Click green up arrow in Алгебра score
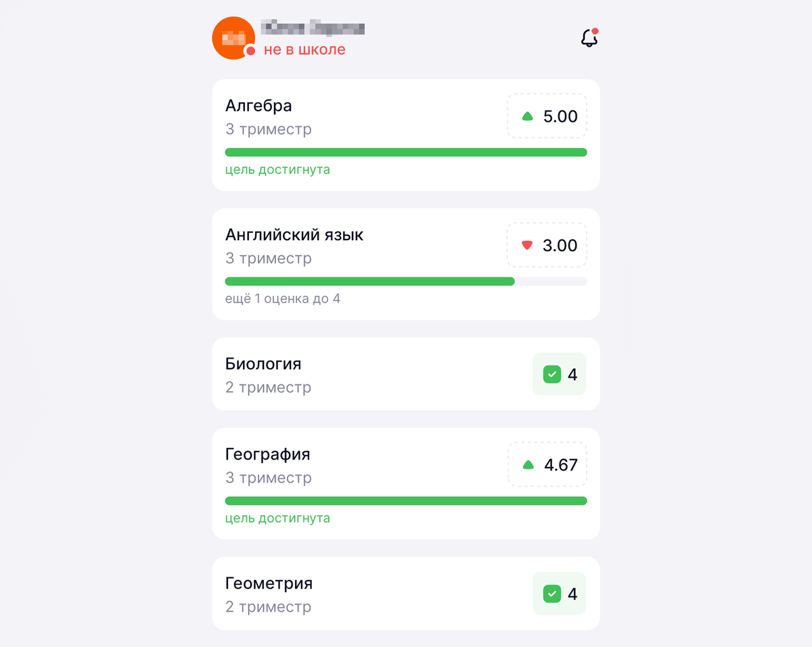The width and height of the screenshot is (812, 647). pyautogui.click(x=528, y=116)
